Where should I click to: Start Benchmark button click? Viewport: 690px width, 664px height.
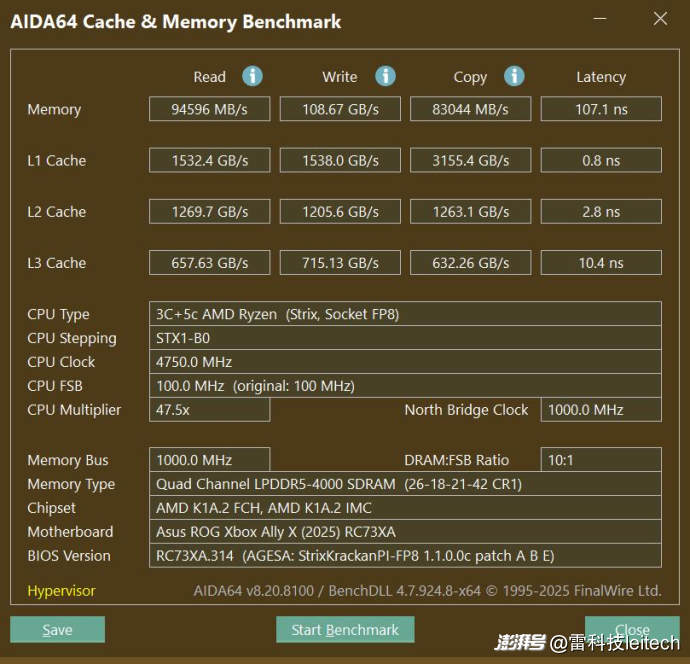pos(345,630)
